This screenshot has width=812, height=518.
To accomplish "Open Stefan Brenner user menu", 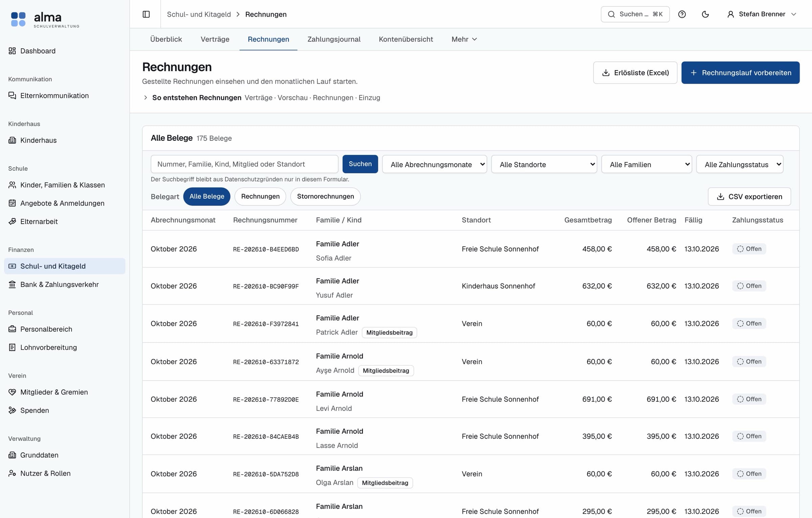I will [x=762, y=14].
